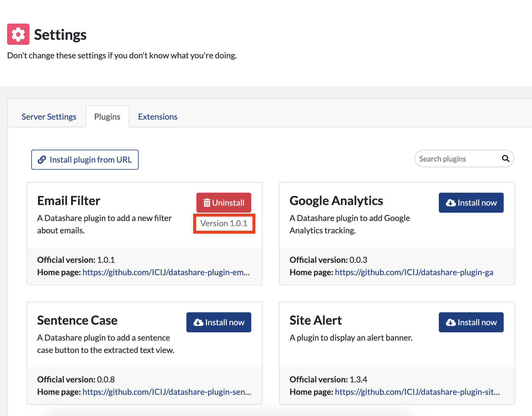Click the cloud download icon for Sentence Case

[198, 322]
